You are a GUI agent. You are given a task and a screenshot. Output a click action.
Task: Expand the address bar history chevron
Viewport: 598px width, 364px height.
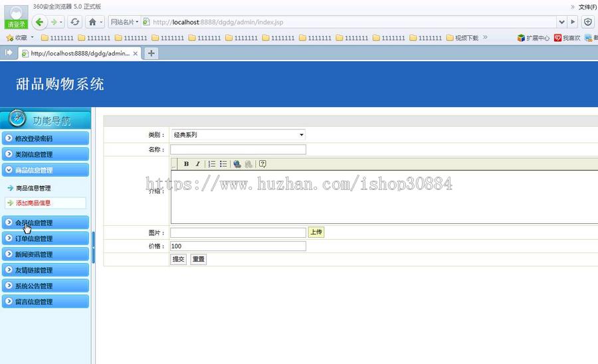(561, 22)
